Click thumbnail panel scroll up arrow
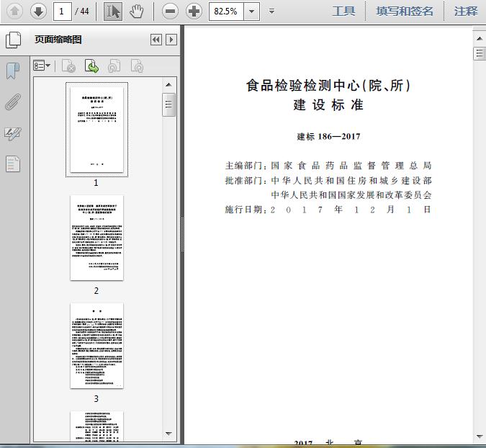 pos(168,85)
